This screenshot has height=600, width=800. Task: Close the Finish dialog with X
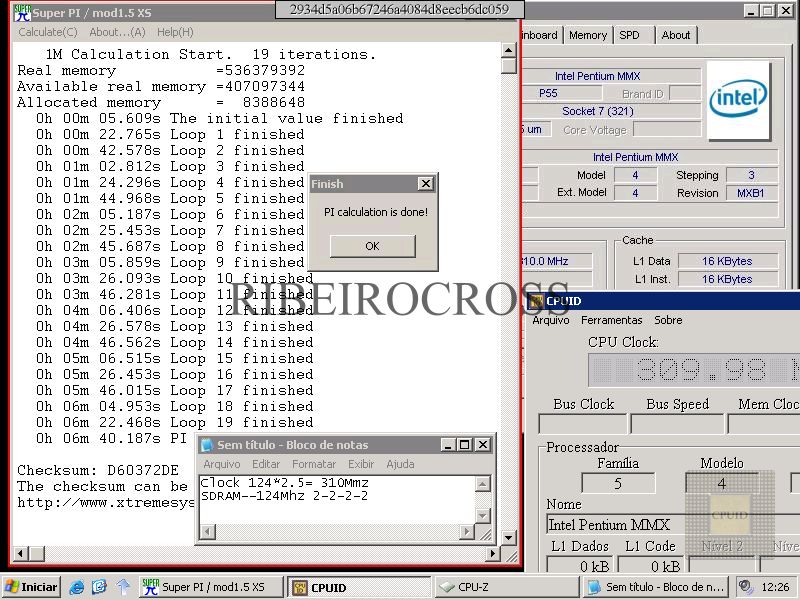click(426, 184)
